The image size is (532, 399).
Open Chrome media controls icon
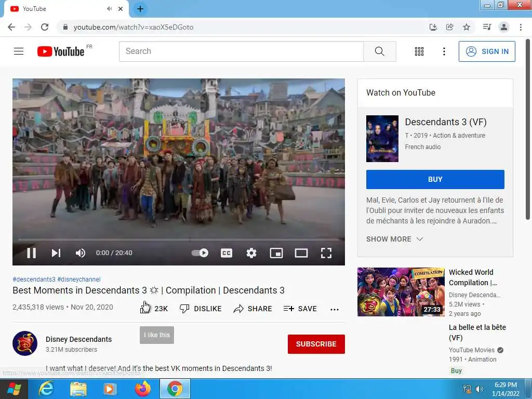487,27
